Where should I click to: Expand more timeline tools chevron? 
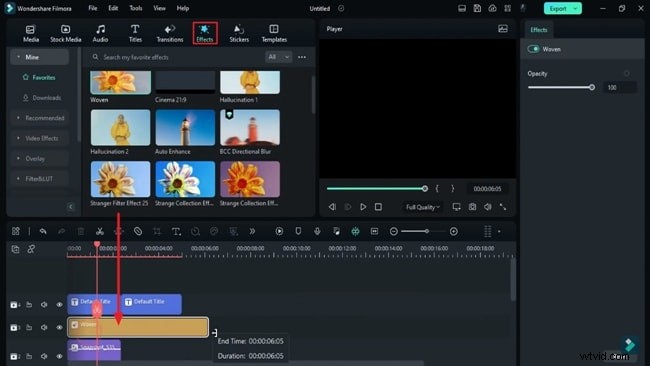coord(252,231)
